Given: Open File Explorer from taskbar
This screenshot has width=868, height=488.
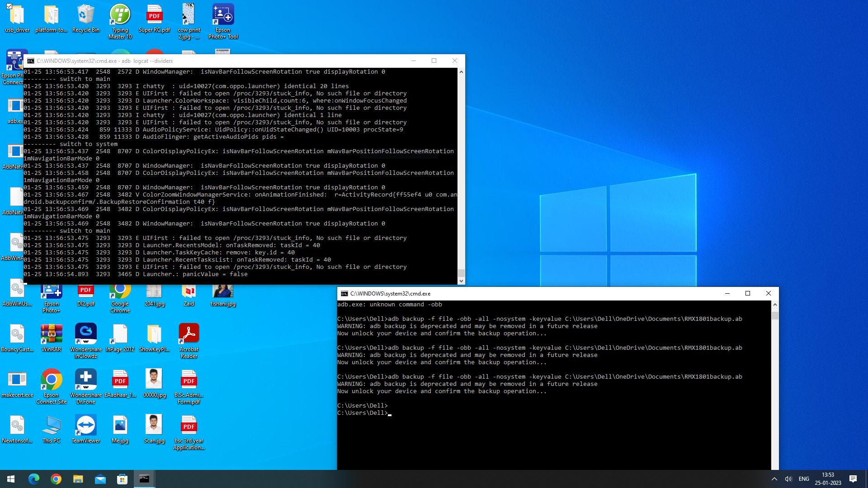Looking at the screenshot, I should tap(78, 479).
